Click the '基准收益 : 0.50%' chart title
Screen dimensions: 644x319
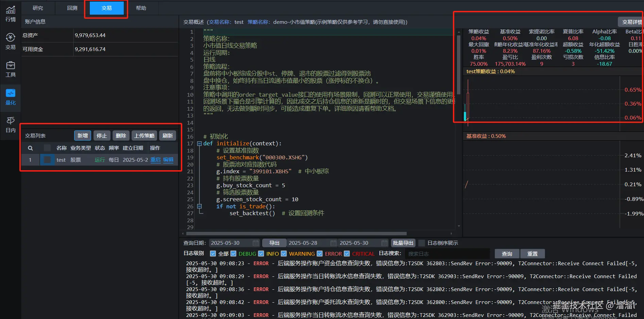[x=486, y=136]
